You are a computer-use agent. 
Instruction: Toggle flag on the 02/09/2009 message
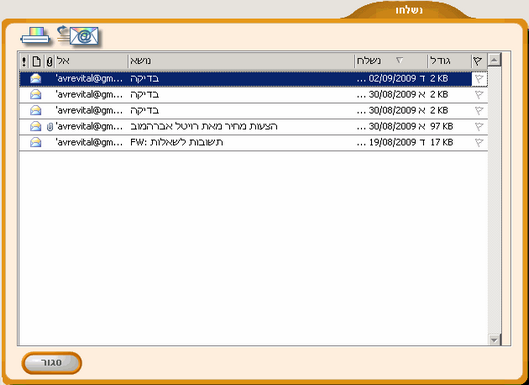479,79
